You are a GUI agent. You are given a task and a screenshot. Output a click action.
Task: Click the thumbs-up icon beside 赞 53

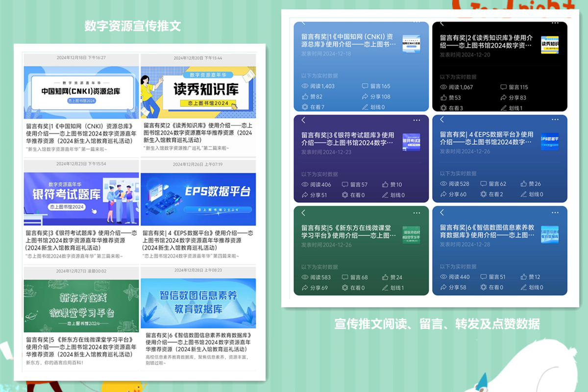point(443,98)
